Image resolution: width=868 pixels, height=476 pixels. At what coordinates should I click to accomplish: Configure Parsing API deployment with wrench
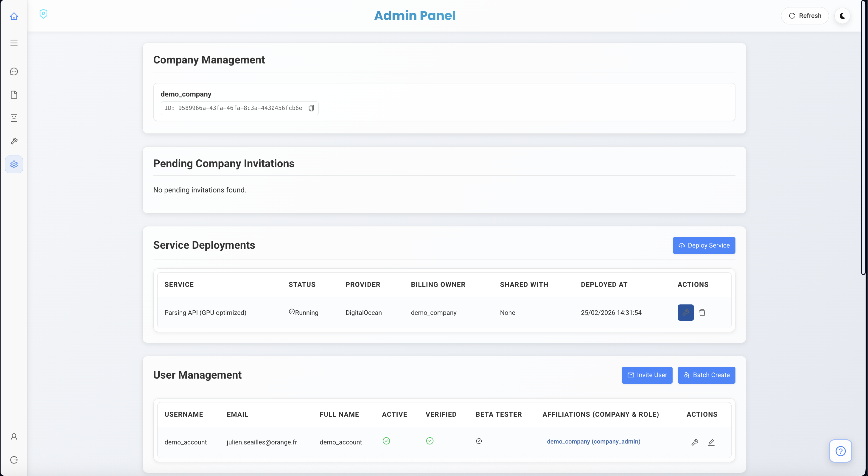click(685, 313)
